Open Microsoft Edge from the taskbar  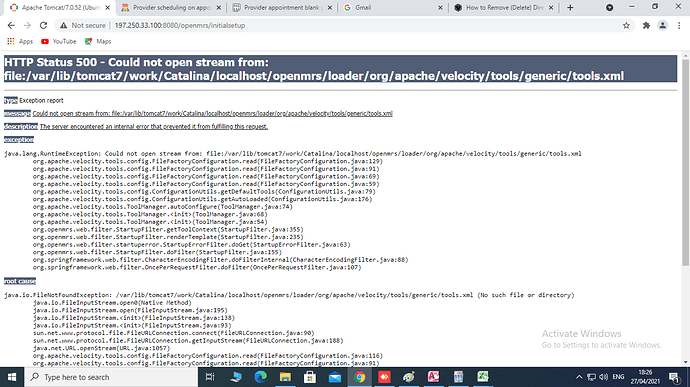(261, 377)
